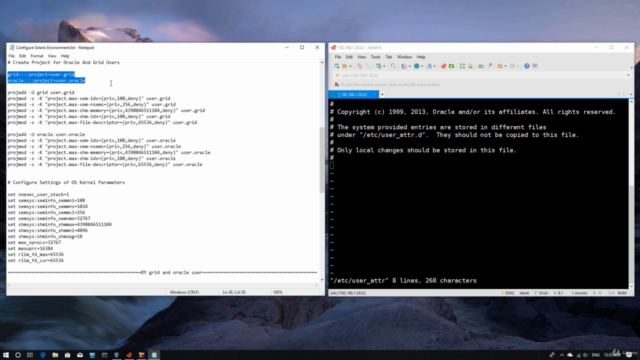This screenshot has width=640, height=360.
Task: Expand dropdown arrow next to globe icon
Action: [422, 66]
